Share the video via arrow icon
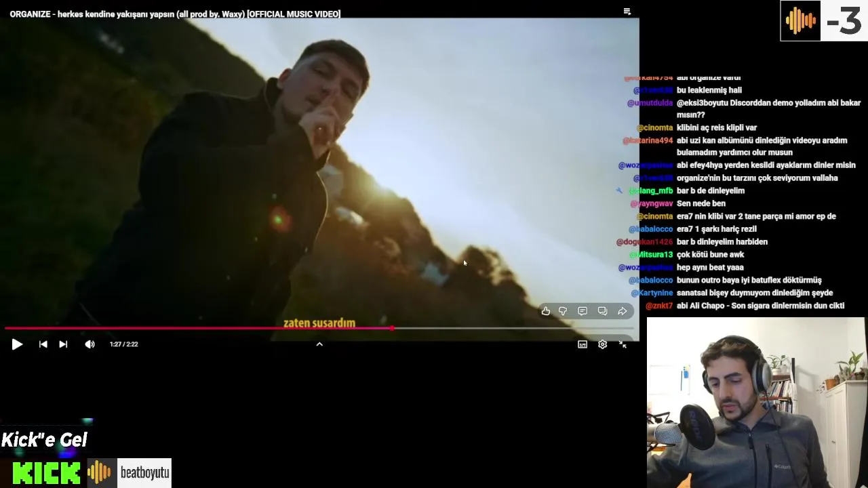Viewport: 868px width, 488px height. (x=622, y=311)
